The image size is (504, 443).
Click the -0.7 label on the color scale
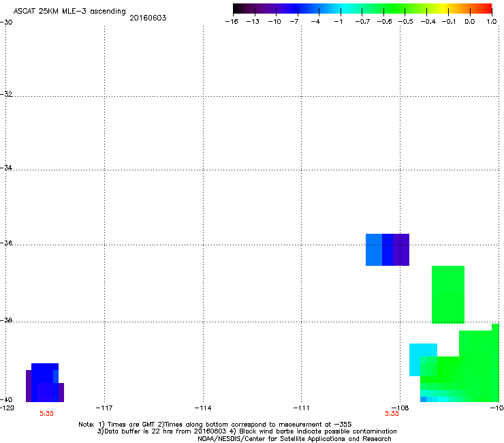(x=362, y=22)
